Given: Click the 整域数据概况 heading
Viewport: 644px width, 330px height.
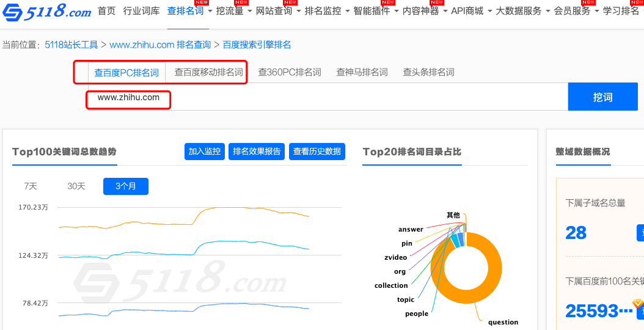Looking at the screenshot, I should point(583,152).
